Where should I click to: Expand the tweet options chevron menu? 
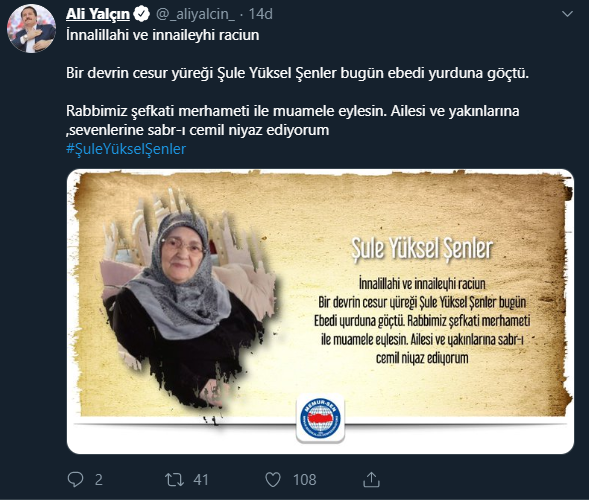[567, 14]
